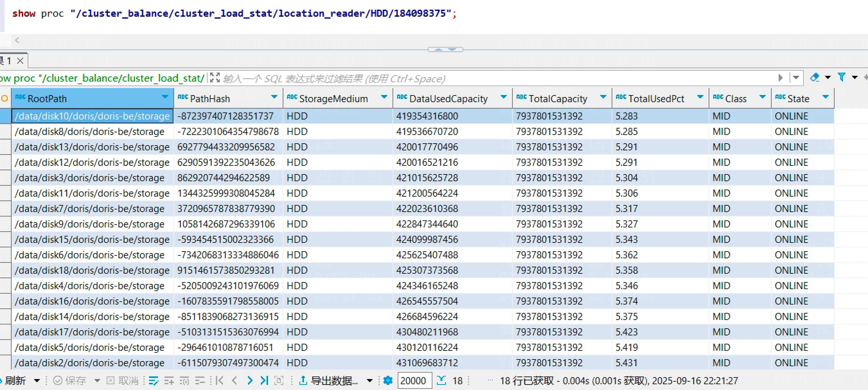Click the fetch all rows icon beside 18
This screenshot has height=390, width=868.
pyautogui.click(x=441, y=381)
